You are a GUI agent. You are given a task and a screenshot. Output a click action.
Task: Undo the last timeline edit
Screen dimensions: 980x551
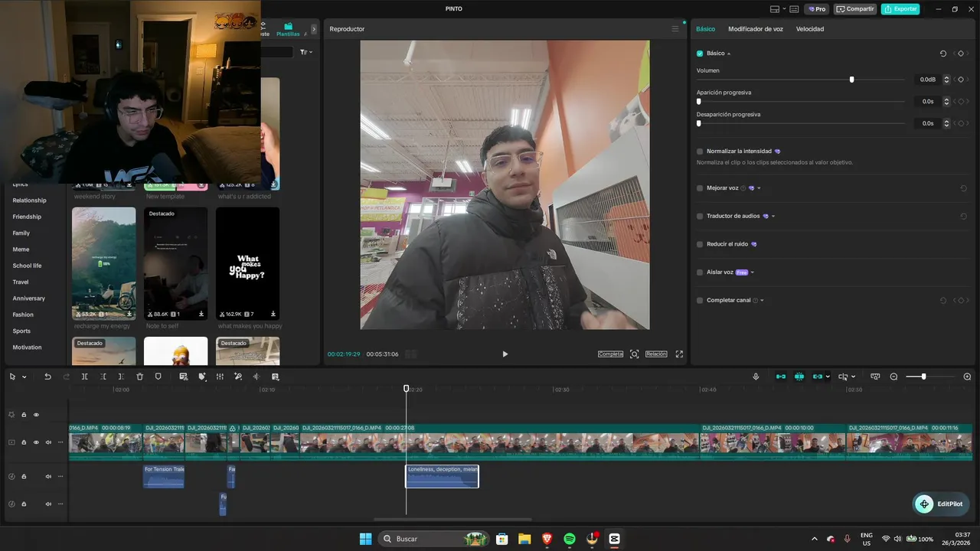tap(47, 377)
